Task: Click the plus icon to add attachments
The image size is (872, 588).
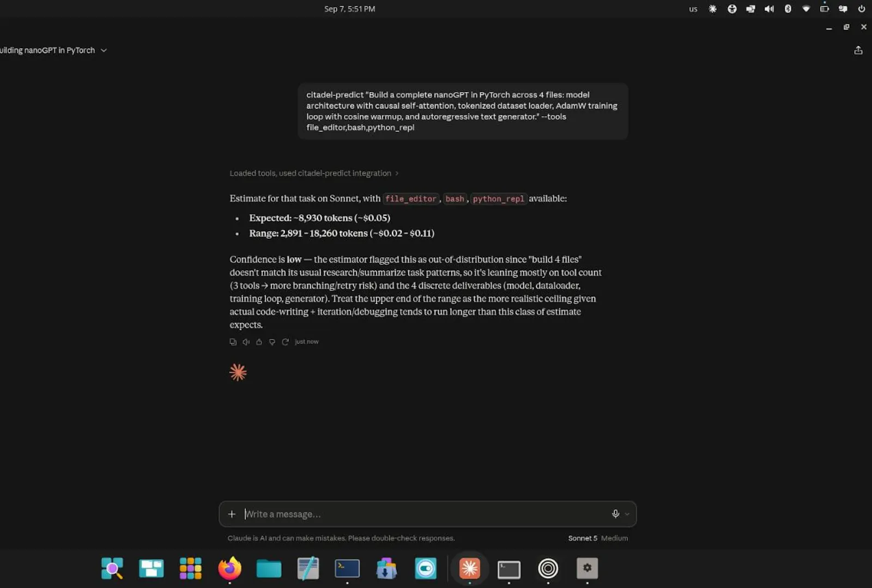Action: 232,514
